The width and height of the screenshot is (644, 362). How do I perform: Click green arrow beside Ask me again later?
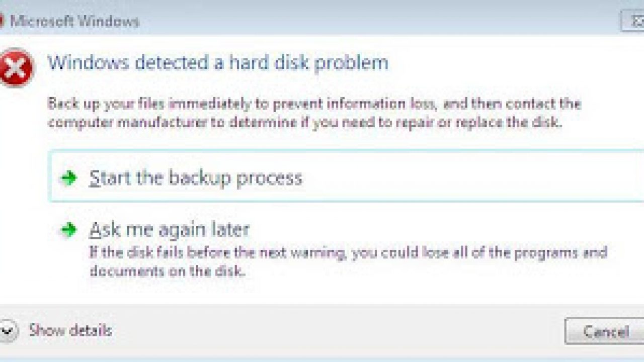click(x=68, y=230)
